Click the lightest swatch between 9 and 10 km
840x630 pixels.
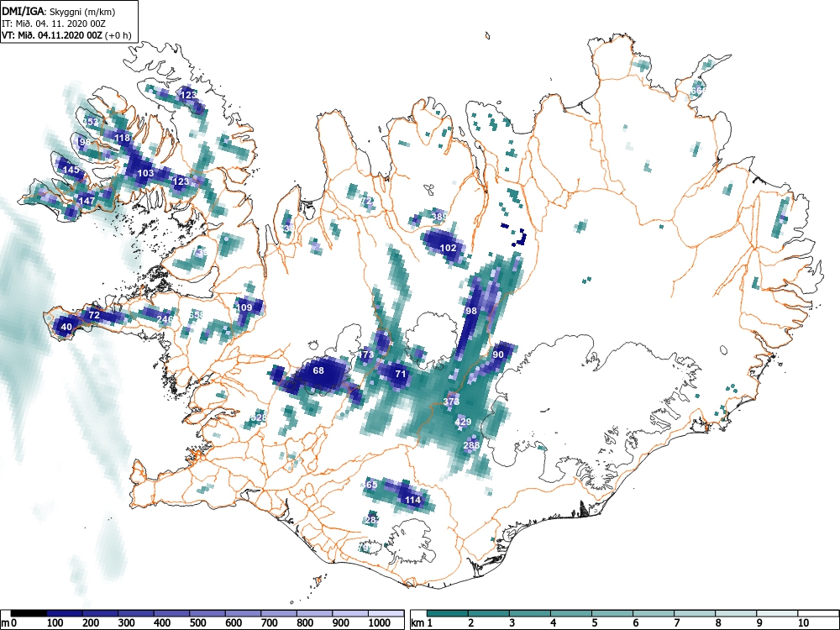(777, 613)
